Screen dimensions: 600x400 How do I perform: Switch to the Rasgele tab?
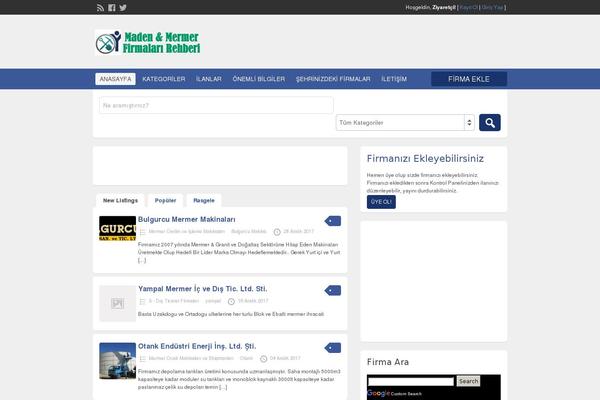[204, 201]
